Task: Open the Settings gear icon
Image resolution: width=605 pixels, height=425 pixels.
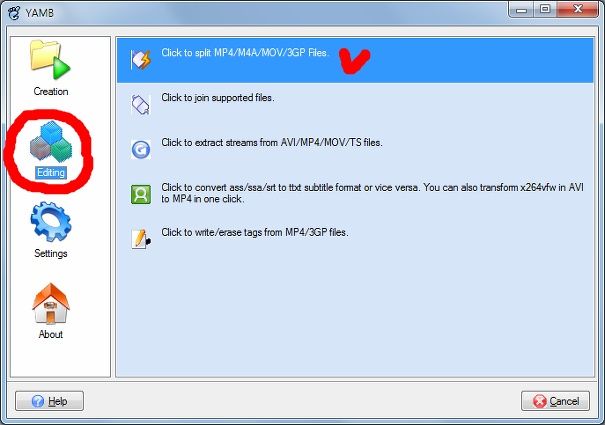Action: coord(51,222)
